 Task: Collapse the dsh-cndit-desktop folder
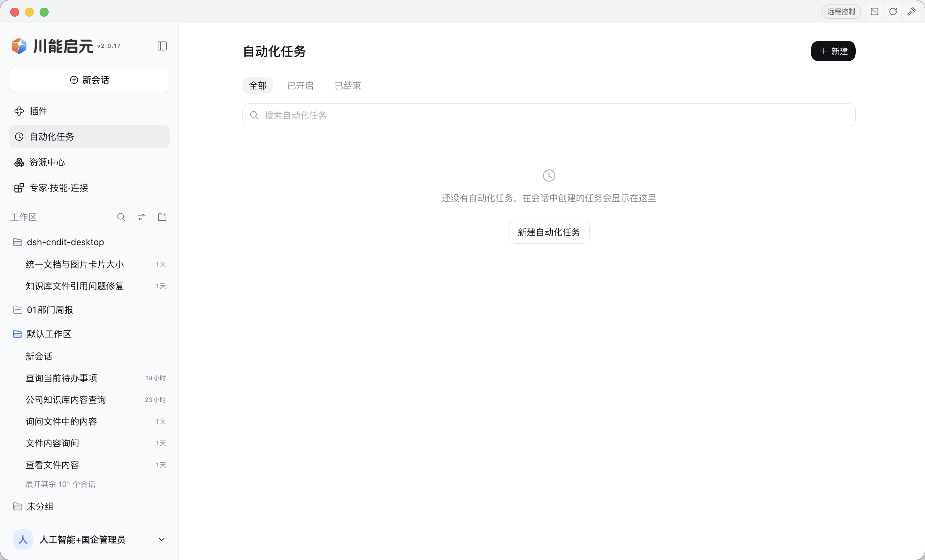(x=18, y=242)
